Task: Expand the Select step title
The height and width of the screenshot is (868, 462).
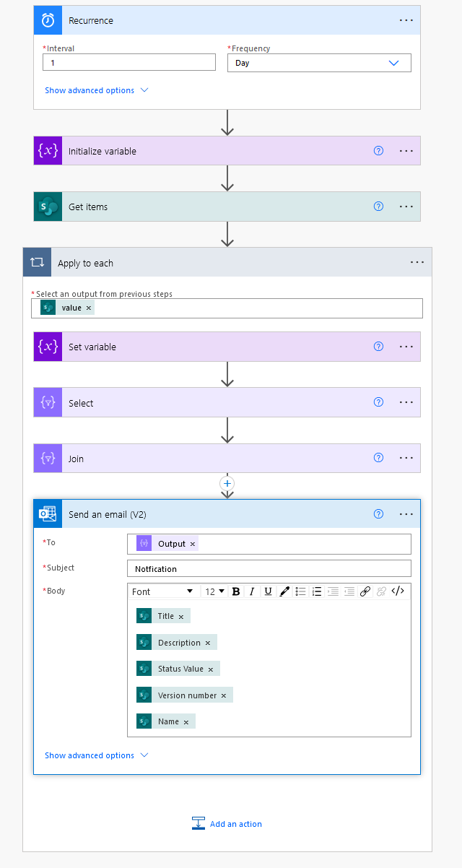Action: [x=81, y=404]
